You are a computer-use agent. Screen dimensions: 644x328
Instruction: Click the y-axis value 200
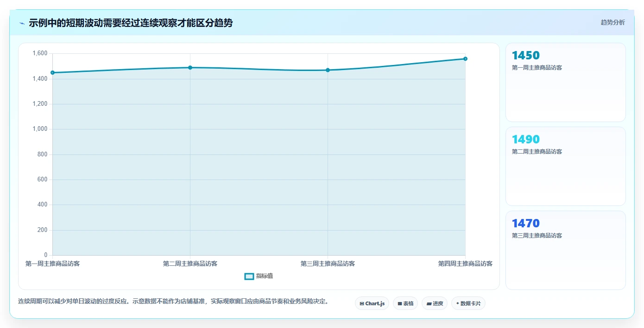[x=43, y=230]
